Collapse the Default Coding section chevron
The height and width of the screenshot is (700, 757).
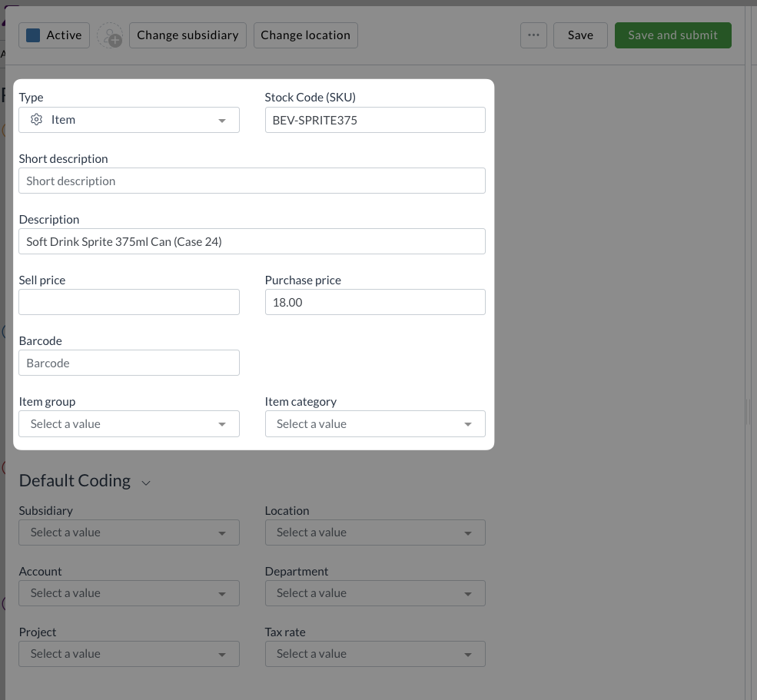[146, 483]
